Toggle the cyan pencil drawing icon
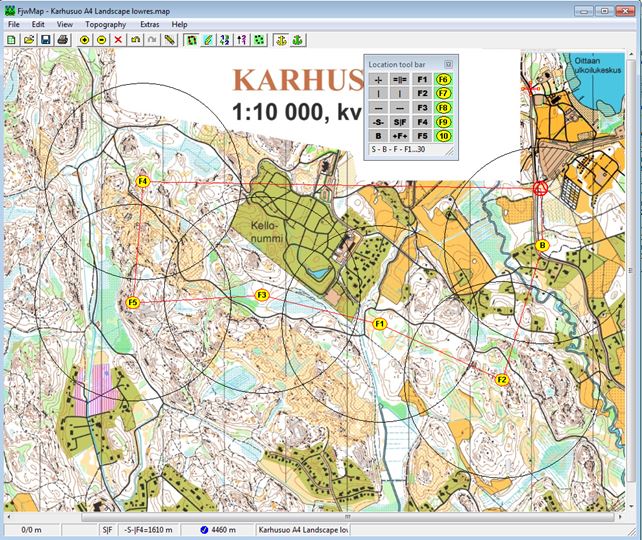This screenshot has height=540, width=642. (x=208, y=40)
